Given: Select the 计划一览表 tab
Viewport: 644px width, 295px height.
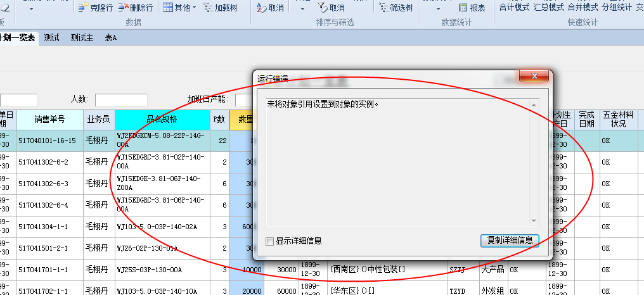Looking at the screenshot, I should [18, 38].
